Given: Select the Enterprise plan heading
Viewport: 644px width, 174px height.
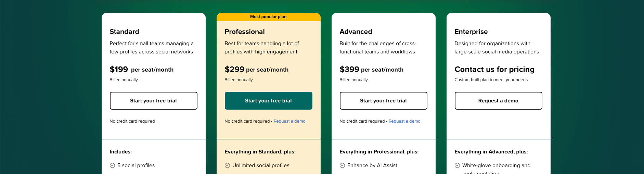Looking at the screenshot, I should (471, 32).
